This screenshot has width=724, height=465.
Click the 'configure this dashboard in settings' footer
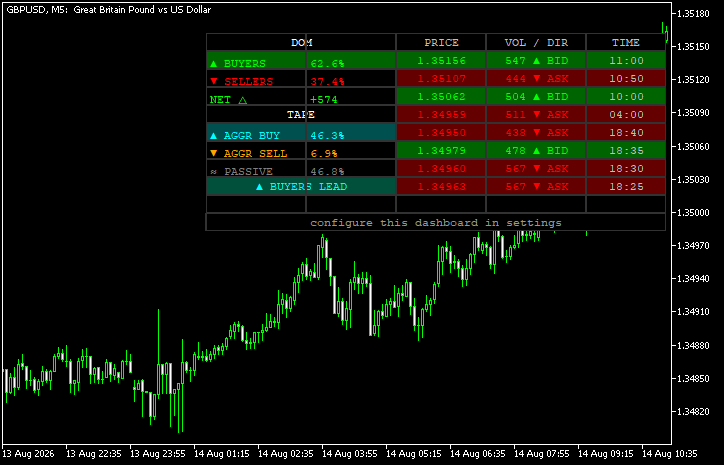point(436,223)
